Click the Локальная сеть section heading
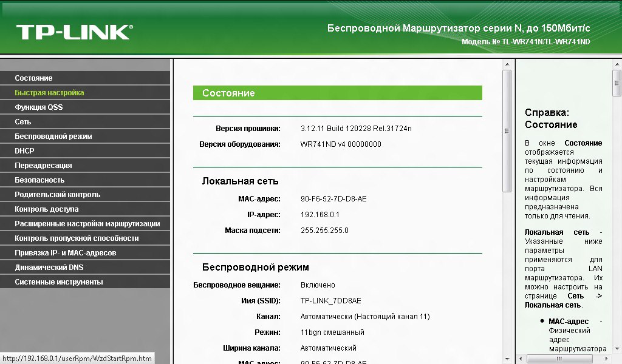The width and height of the screenshot is (622, 364). pyautogui.click(x=241, y=181)
